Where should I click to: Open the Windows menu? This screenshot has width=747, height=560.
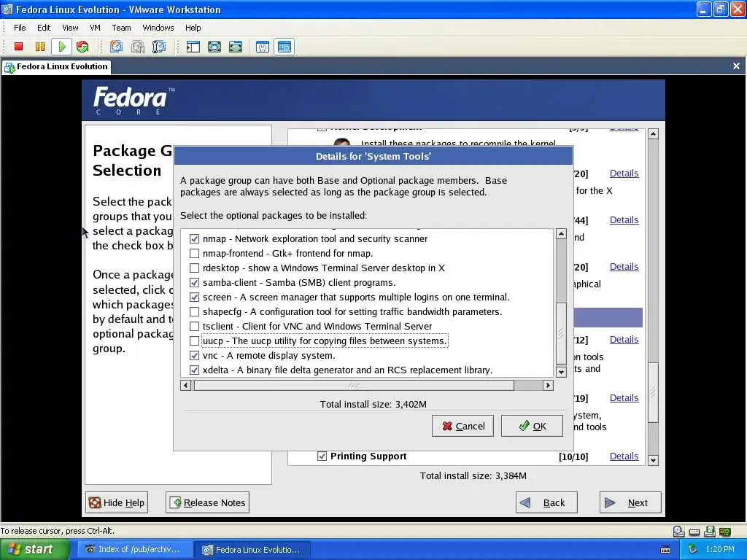[x=158, y=28]
